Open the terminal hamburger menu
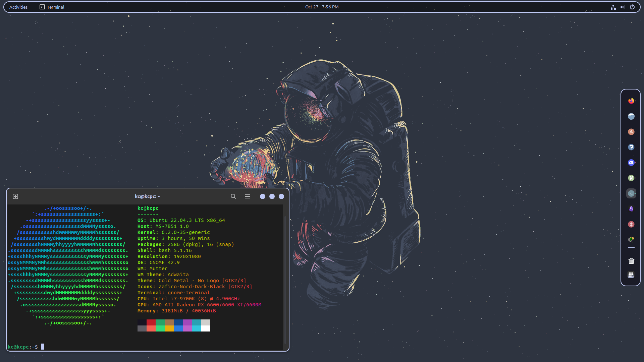Viewport: 644px width, 362px height. tap(248, 196)
